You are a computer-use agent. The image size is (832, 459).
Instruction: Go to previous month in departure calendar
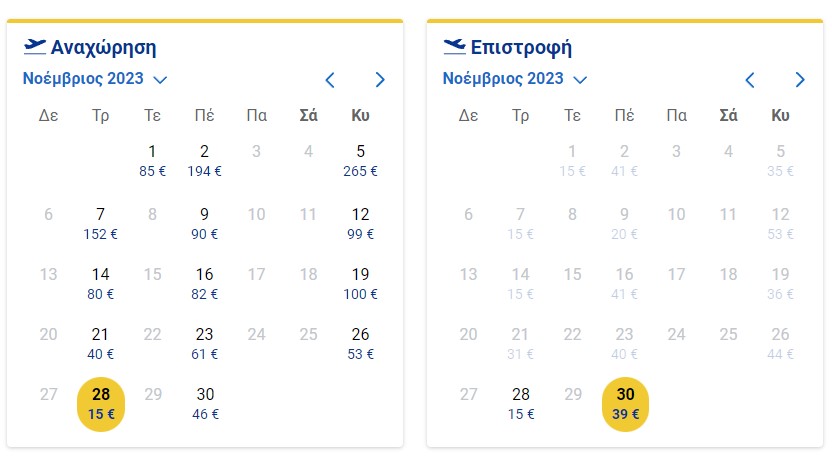(330, 80)
